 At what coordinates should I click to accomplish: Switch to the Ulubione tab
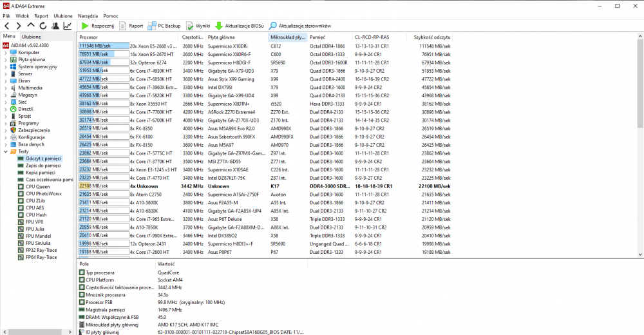pyautogui.click(x=32, y=37)
